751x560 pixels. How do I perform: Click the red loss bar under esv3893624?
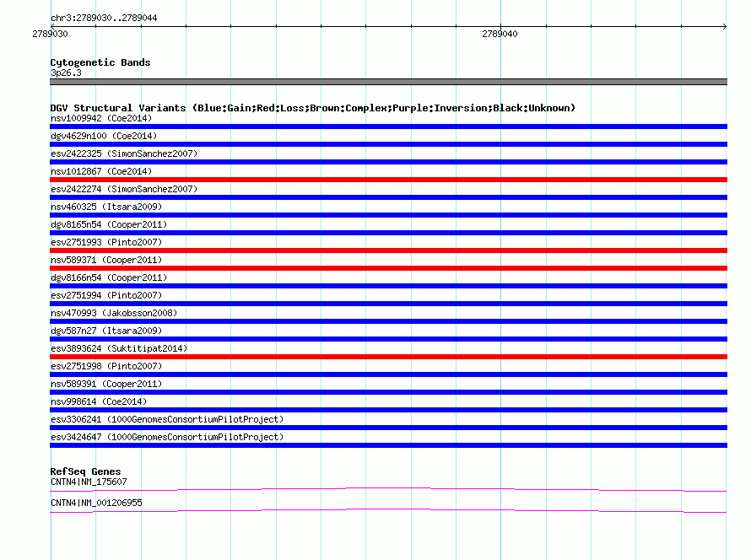pos(388,357)
